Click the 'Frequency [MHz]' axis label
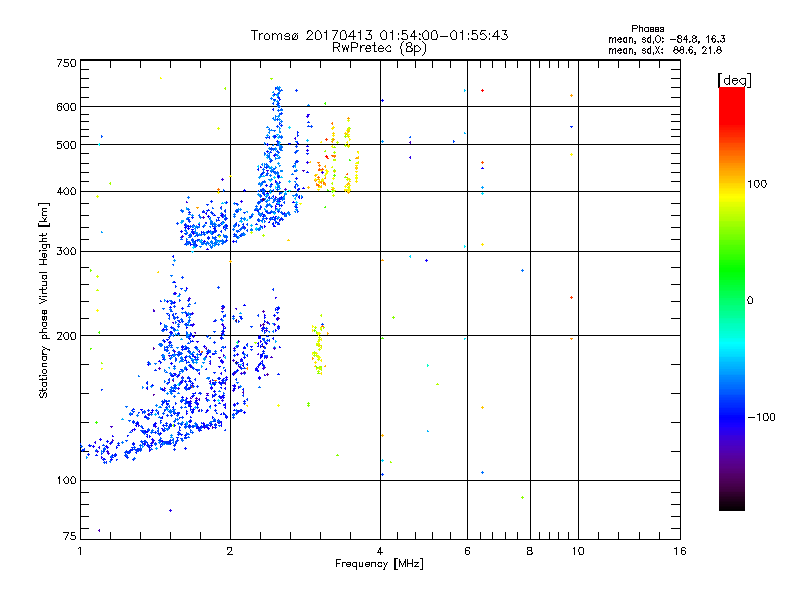Image resolution: width=800 pixels, height=600 pixels. [379, 564]
